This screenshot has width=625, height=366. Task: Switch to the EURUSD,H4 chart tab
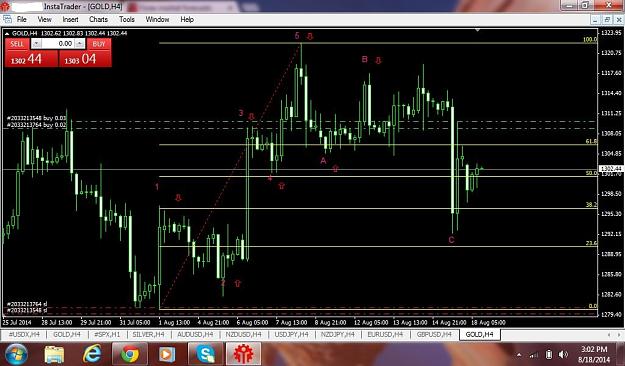point(385,335)
